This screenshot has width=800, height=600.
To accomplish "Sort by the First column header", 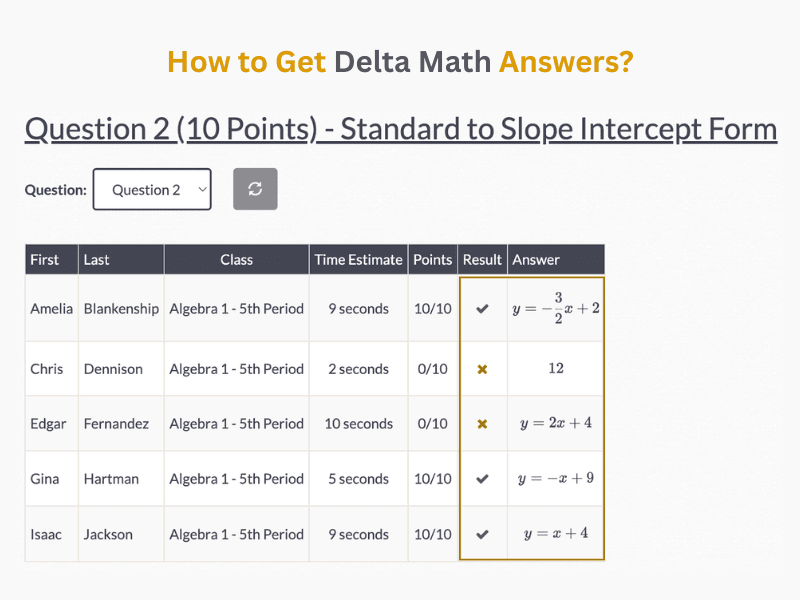I will 45,260.
